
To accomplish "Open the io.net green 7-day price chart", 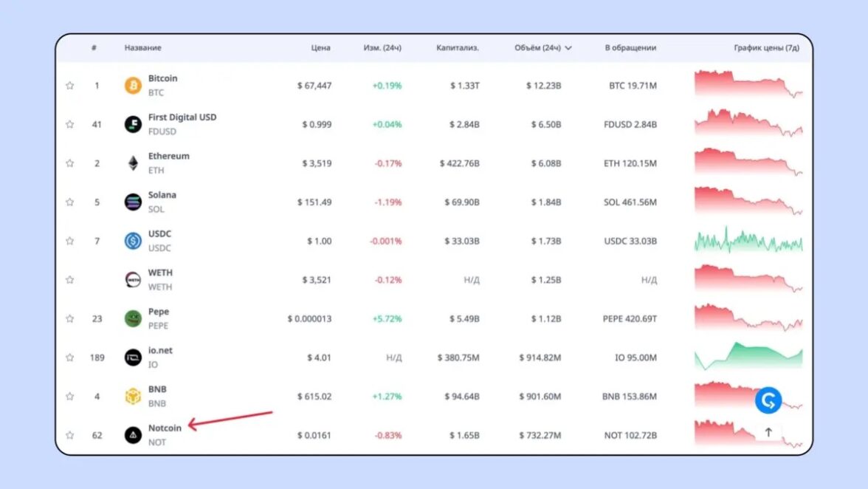I will [748, 357].
